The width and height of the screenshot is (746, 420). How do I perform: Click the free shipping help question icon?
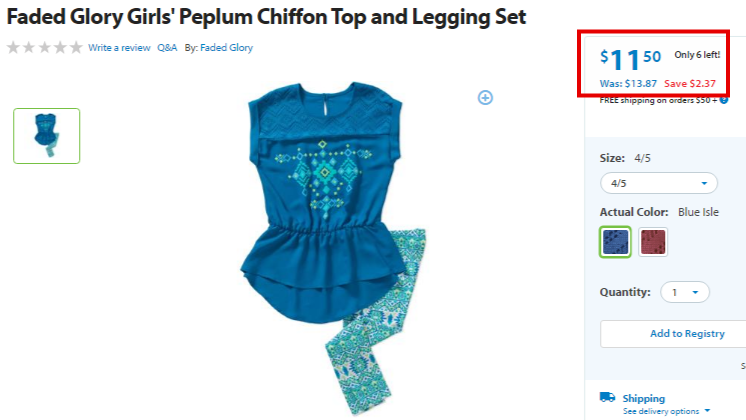coord(724,100)
